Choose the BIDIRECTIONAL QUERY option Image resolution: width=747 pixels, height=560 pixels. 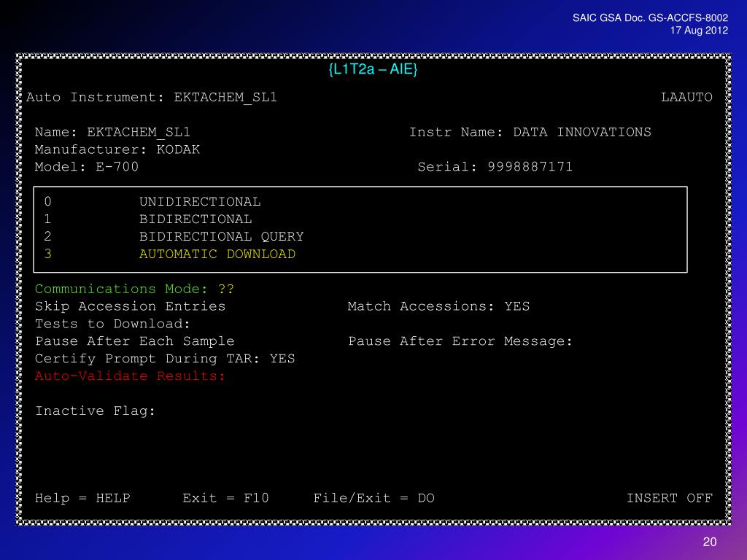(174, 236)
